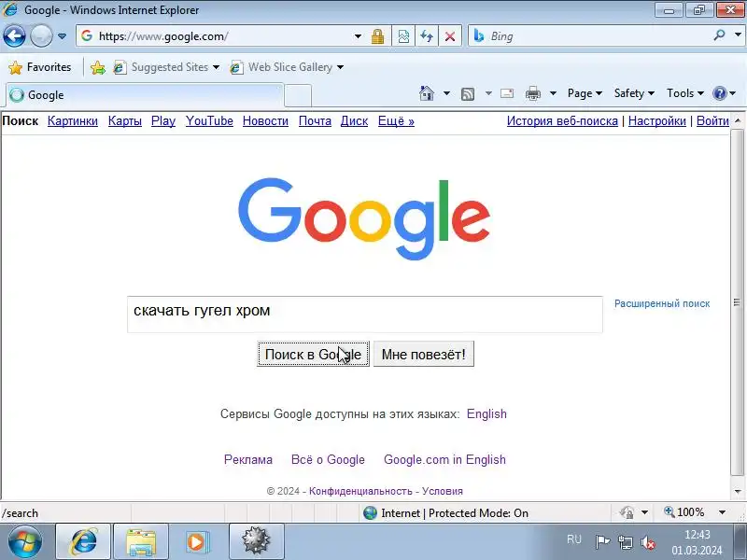
Task: Open the Почта link
Action: [315, 121]
